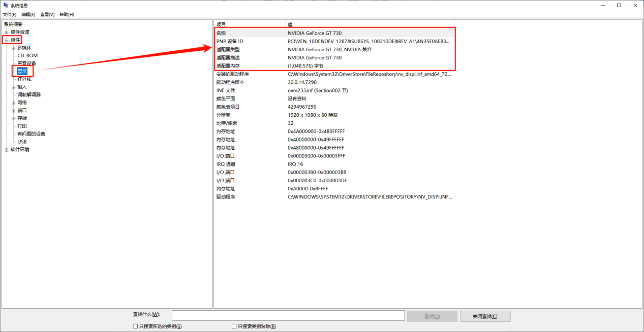Click the IRQ 通道 value IRQ 16
Viewport: 644px width, 332px height.
295,164
